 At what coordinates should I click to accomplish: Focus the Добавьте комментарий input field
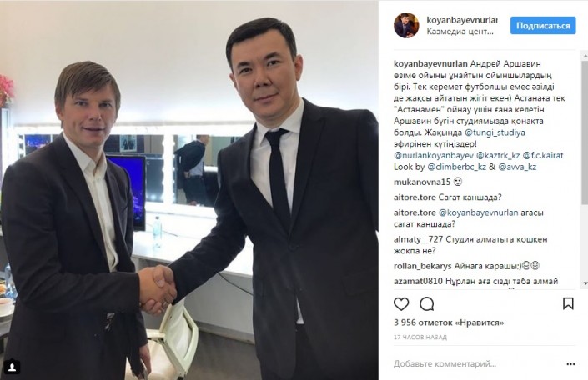(476, 364)
